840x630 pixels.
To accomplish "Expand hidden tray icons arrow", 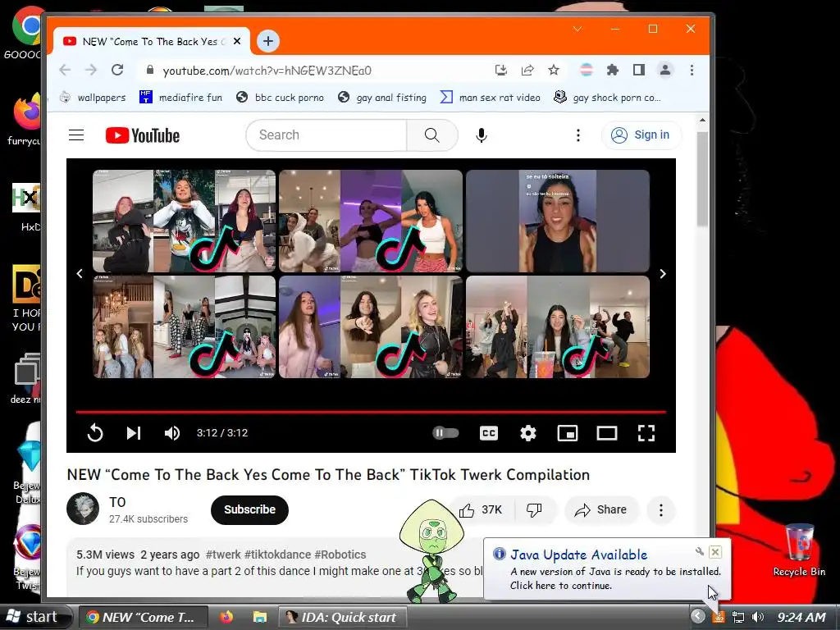I will [x=697, y=617].
